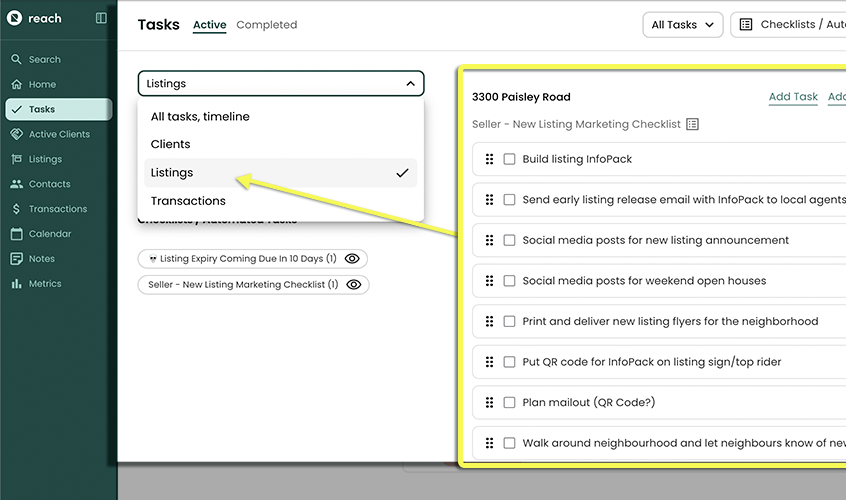This screenshot has width=846, height=500.
Task: Click checklist icon beside Seller checklist title
Action: 693,125
